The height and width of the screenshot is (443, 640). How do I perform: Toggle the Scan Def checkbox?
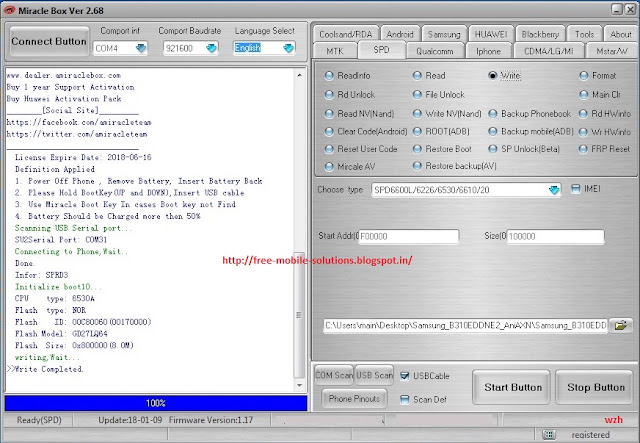click(404, 399)
